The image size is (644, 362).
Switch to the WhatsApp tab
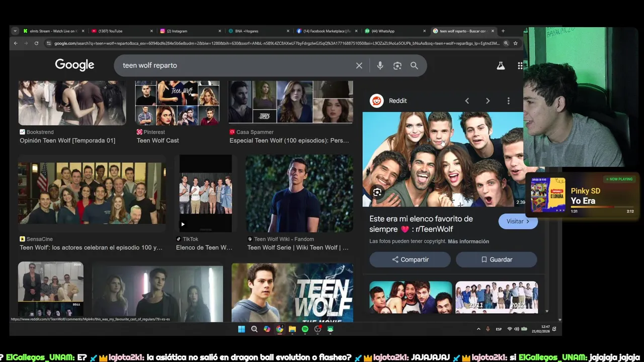(394, 31)
